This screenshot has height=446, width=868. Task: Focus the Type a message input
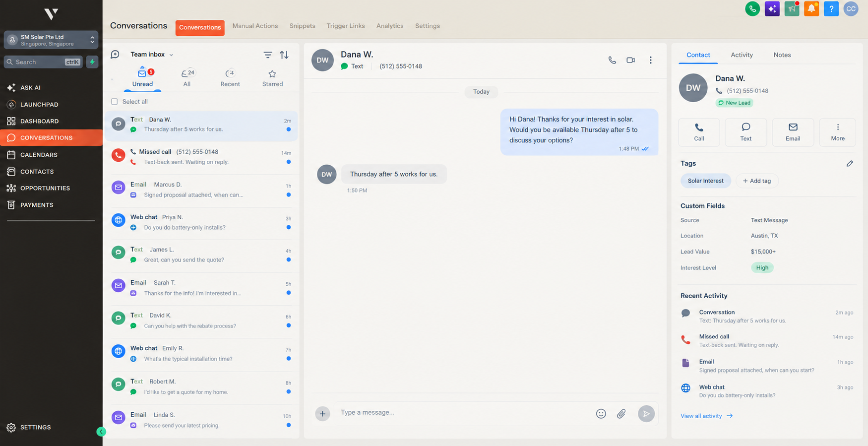464,413
